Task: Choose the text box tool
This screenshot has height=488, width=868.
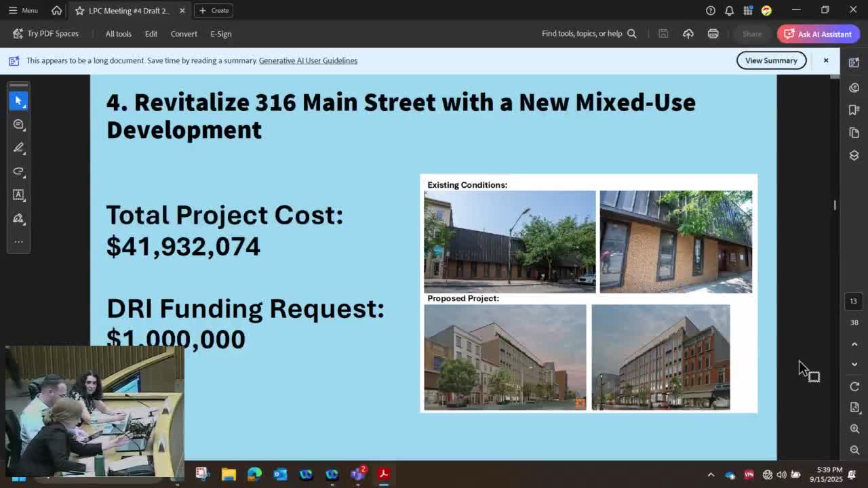Action: (18, 195)
